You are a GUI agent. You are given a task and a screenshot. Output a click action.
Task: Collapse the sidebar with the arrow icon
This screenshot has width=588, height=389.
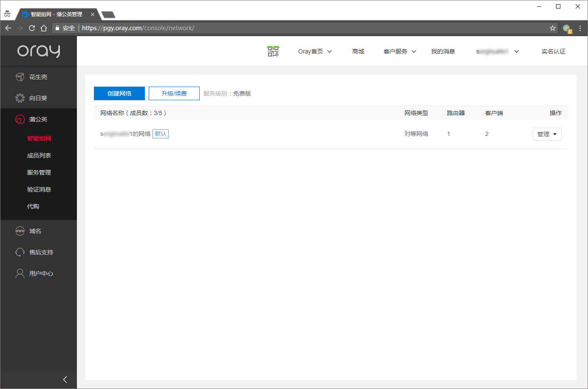65,380
